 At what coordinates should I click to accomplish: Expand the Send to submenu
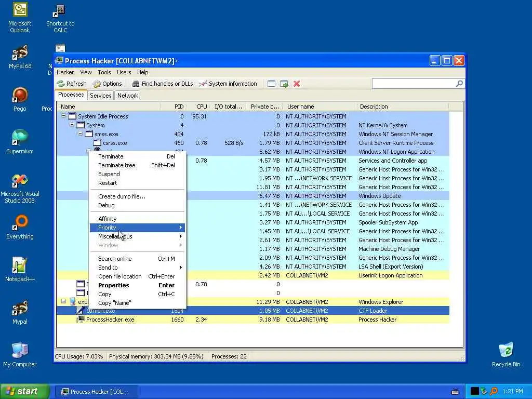click(x=137, y=268)
